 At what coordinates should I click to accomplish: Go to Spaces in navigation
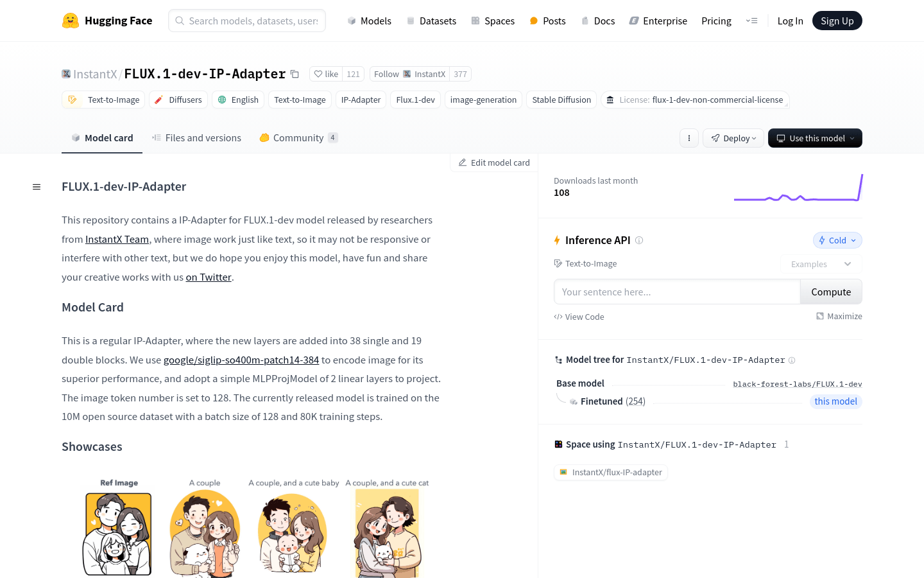[493, 21]
